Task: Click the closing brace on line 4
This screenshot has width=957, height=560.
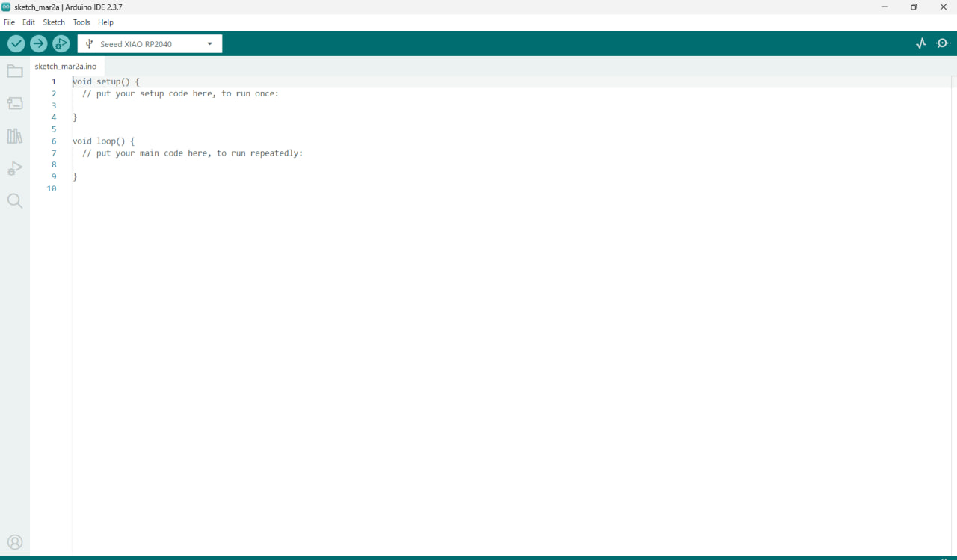Action: [x=75, y=117]
